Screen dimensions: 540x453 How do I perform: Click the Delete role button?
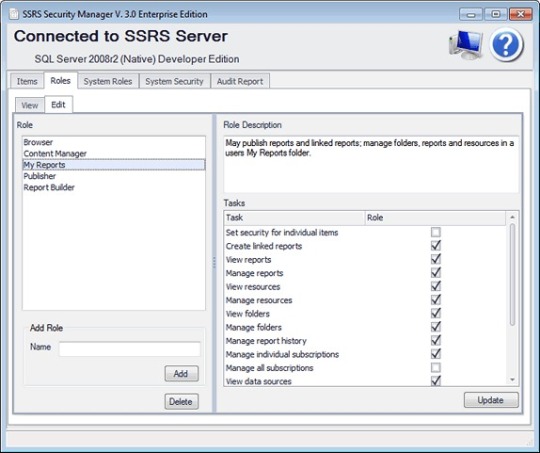pos(181,402)
